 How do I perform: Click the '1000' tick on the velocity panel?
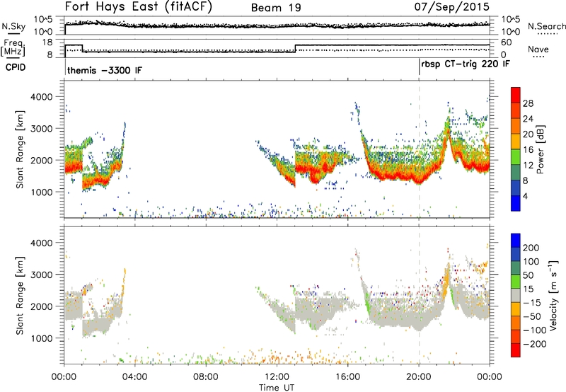41,338
